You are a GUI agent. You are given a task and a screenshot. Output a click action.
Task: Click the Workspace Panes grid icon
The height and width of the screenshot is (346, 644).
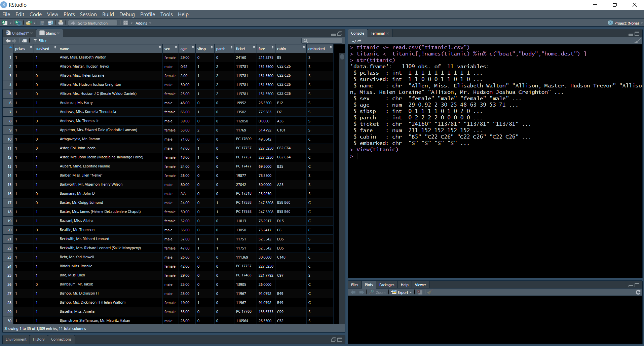[126, 23]
